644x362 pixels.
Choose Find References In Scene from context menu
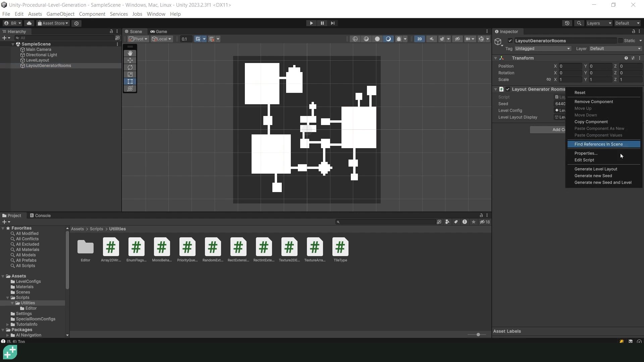click(598, 144)
